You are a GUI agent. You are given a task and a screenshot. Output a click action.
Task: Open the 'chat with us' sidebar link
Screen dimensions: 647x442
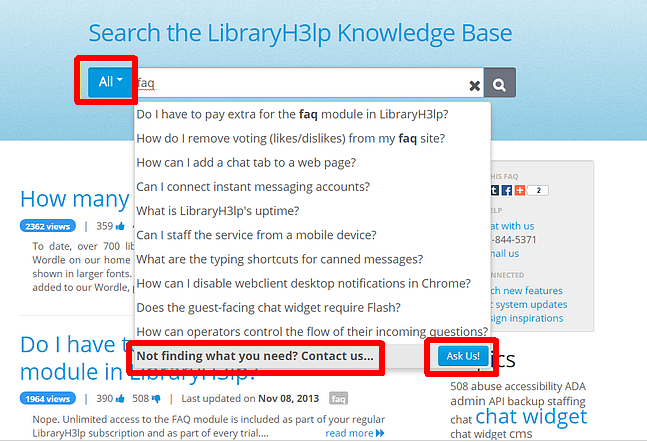point(512,226)
